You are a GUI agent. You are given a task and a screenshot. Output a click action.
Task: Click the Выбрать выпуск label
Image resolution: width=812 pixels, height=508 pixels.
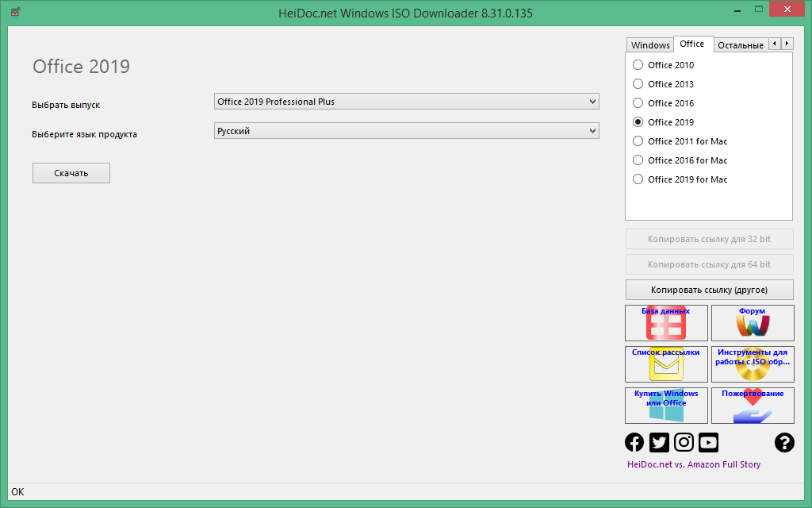[x=66, y=105]
